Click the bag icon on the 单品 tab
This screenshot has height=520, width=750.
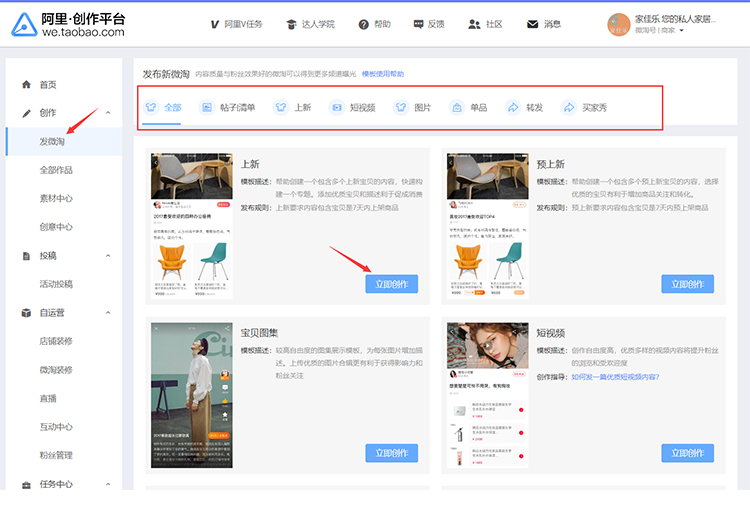point(457,107)
